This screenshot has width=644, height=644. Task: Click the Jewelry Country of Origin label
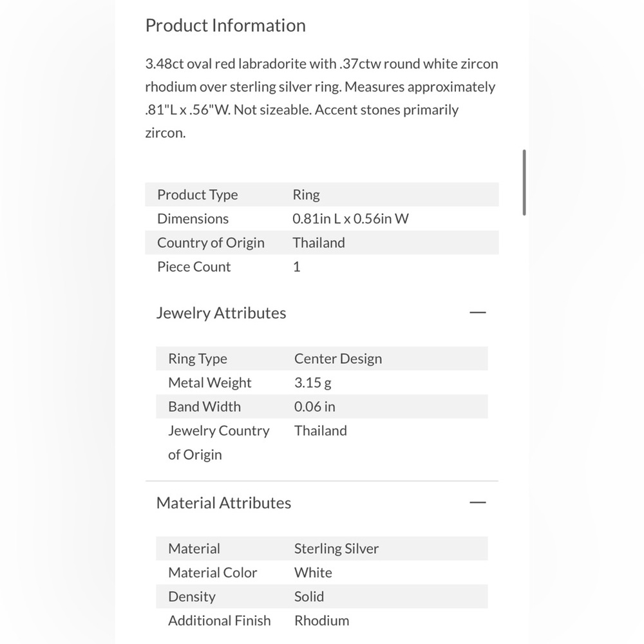pos(219,442)
